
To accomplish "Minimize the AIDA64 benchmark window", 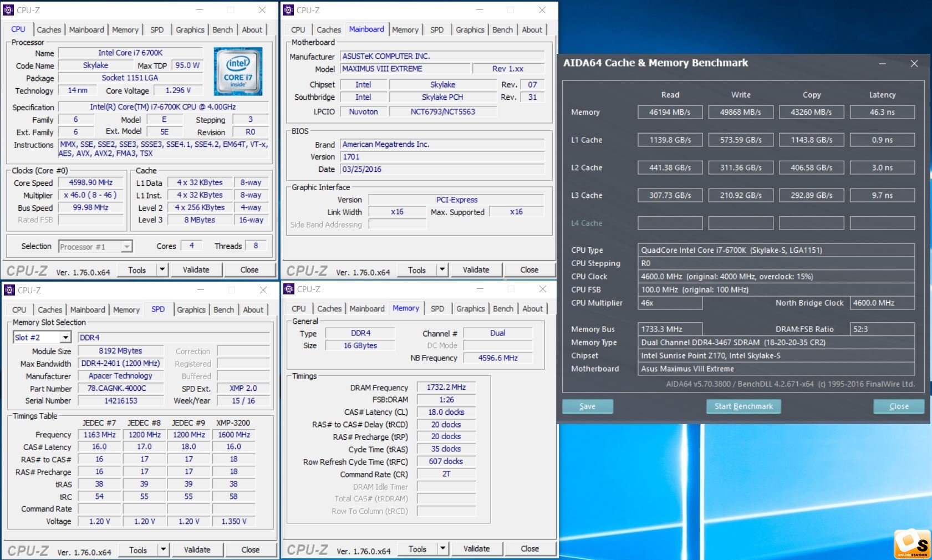I will pyautogui.click(x=882, y=64).
